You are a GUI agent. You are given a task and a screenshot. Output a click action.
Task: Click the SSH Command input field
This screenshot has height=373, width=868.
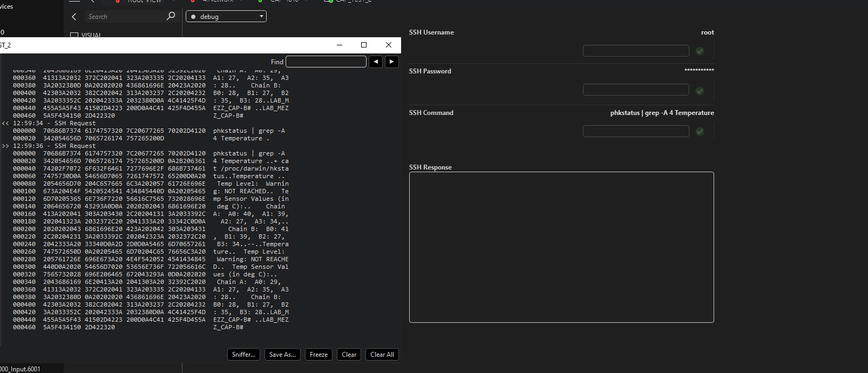pos(636,131)
